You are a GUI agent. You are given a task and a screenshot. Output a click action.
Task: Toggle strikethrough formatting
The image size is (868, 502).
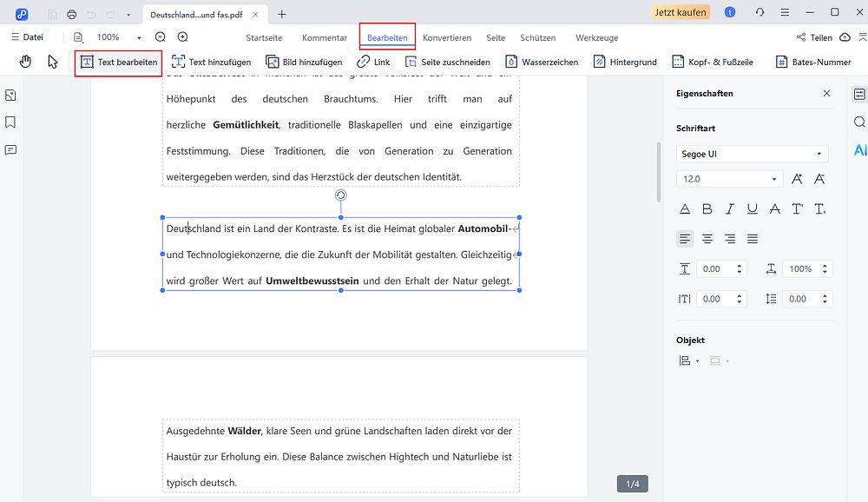(775, 209)
